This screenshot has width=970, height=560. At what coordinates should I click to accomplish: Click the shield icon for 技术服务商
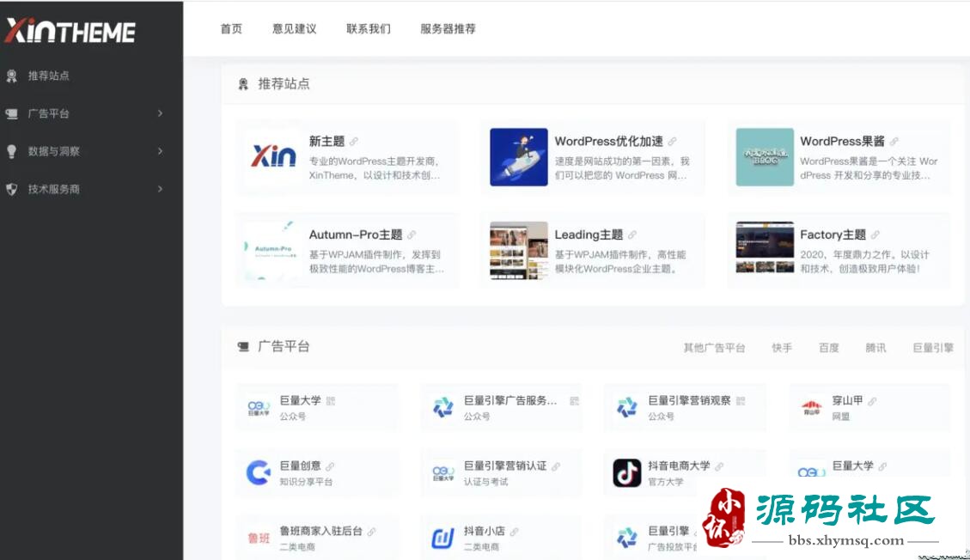(11, 189)
